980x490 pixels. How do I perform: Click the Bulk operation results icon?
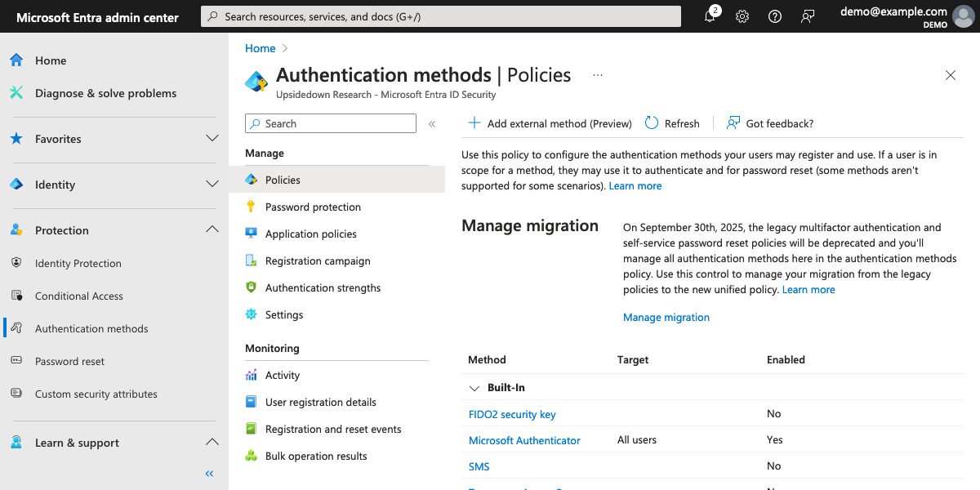[x=253, y=456]
